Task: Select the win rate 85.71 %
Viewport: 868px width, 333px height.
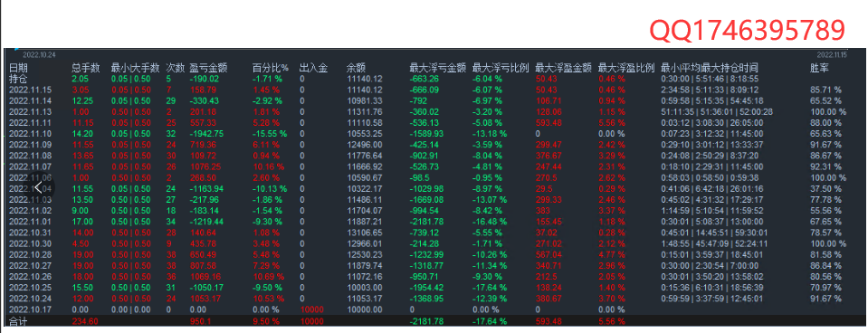Action: (826, 90)
